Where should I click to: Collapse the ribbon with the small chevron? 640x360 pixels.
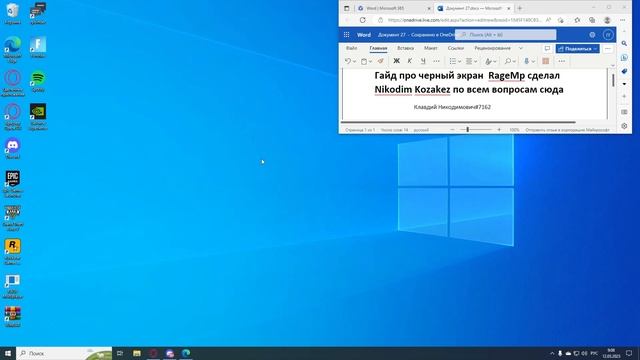[x=612, y=66]
